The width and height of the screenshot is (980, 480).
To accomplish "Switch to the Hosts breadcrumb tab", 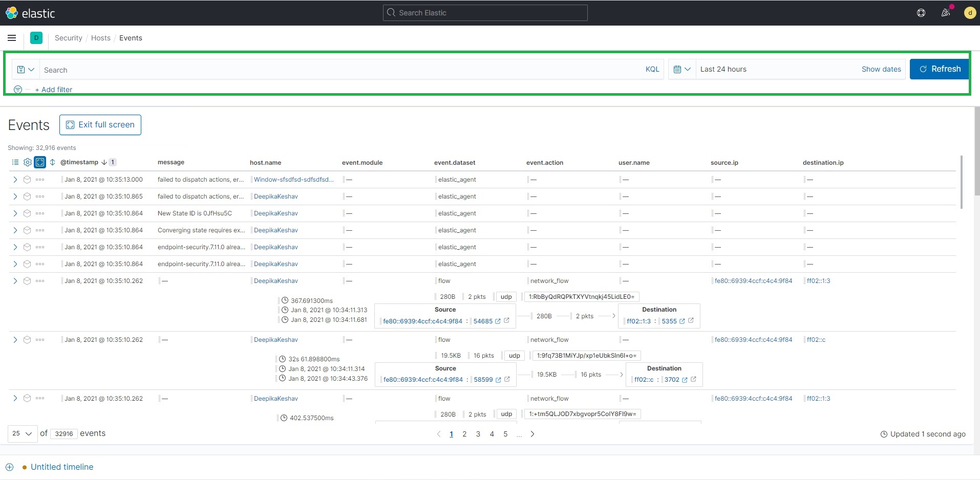I will pyautogui.click(x=100, y=38).
